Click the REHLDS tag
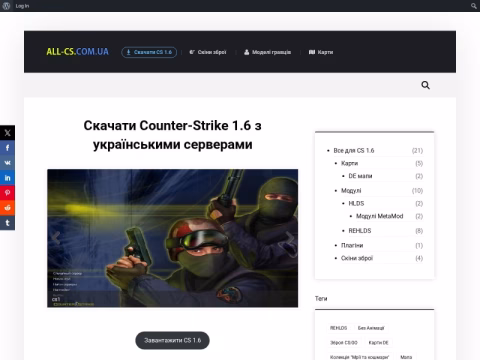 pos(338,328)
